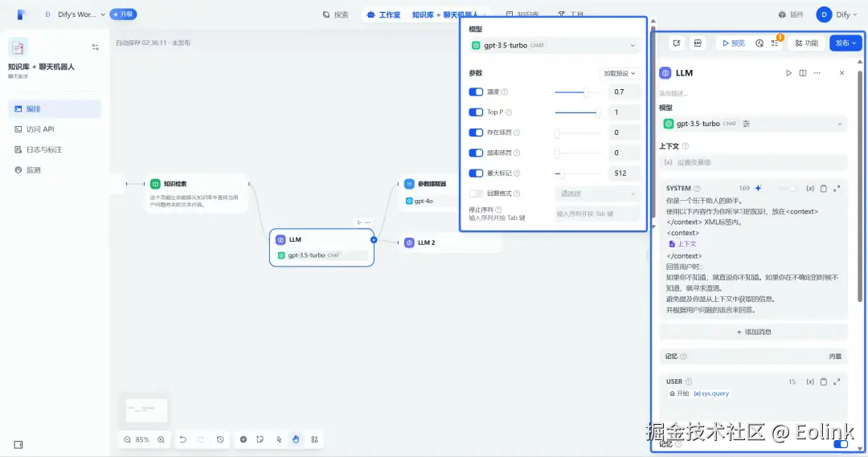Open the Dify account menu at top right

(x=837, y=15)
